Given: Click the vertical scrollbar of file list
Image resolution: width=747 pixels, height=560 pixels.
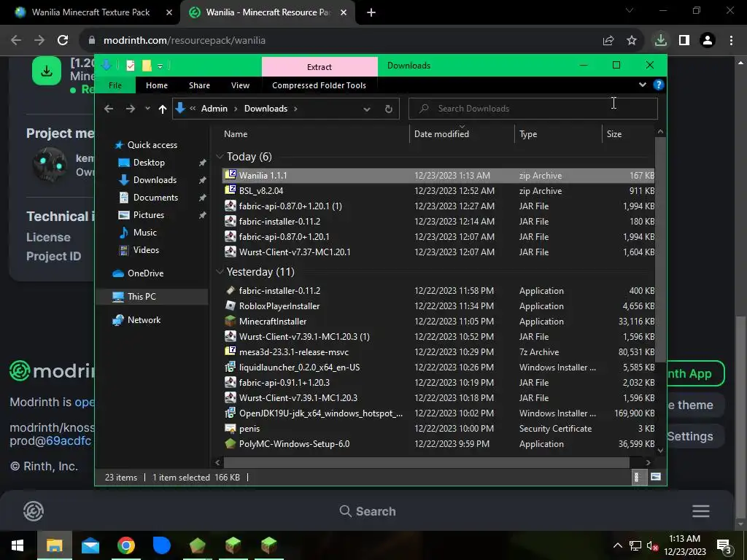Looking at the screenshot, I should click(x=659, y=250).
